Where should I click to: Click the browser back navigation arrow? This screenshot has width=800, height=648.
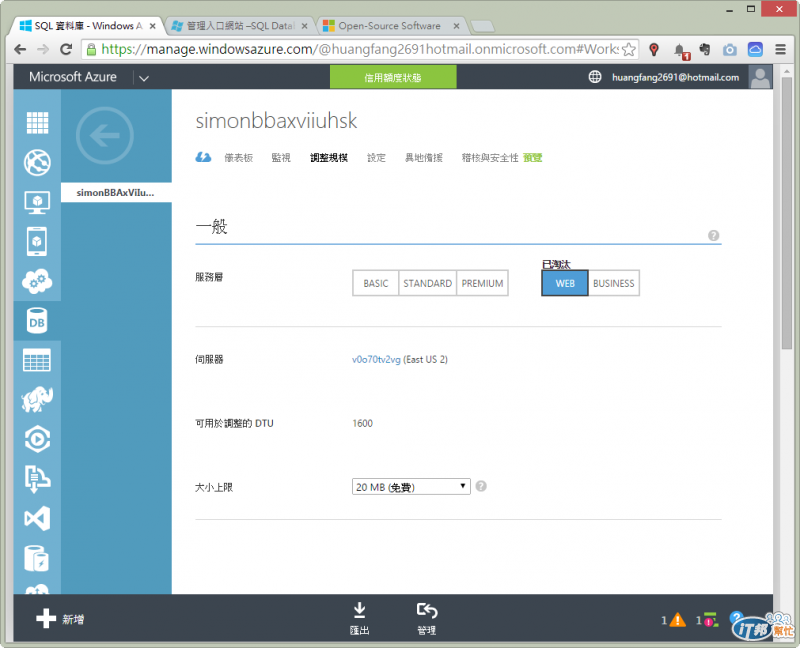pos(20,49)
